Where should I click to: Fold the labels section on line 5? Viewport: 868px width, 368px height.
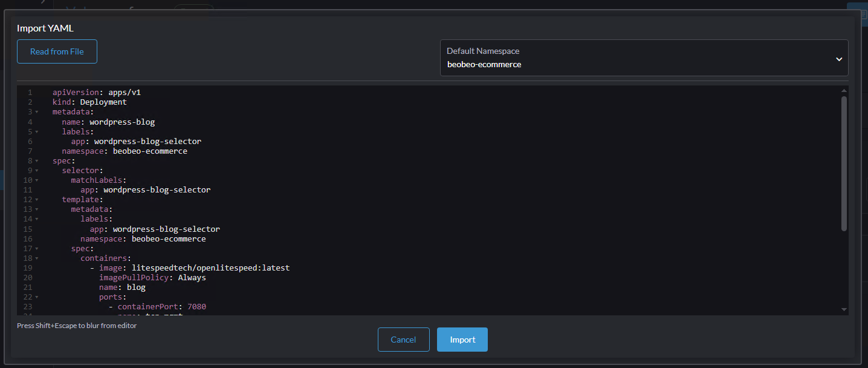point(37,131)
